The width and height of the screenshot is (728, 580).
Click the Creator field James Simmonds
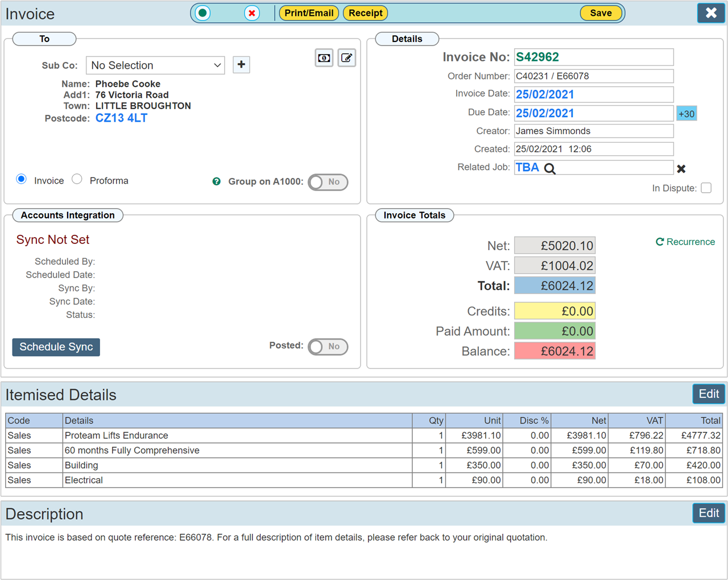tap(594, 131)
